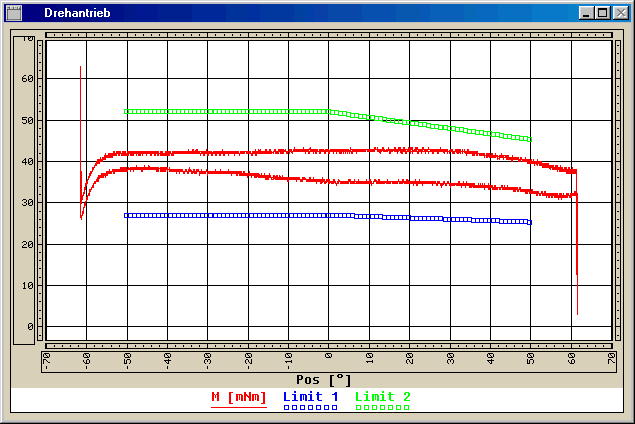The width and height of the screenshot is (635, 424).
Task: Click the Pos [°] axis title
Action: coord(324,380)
